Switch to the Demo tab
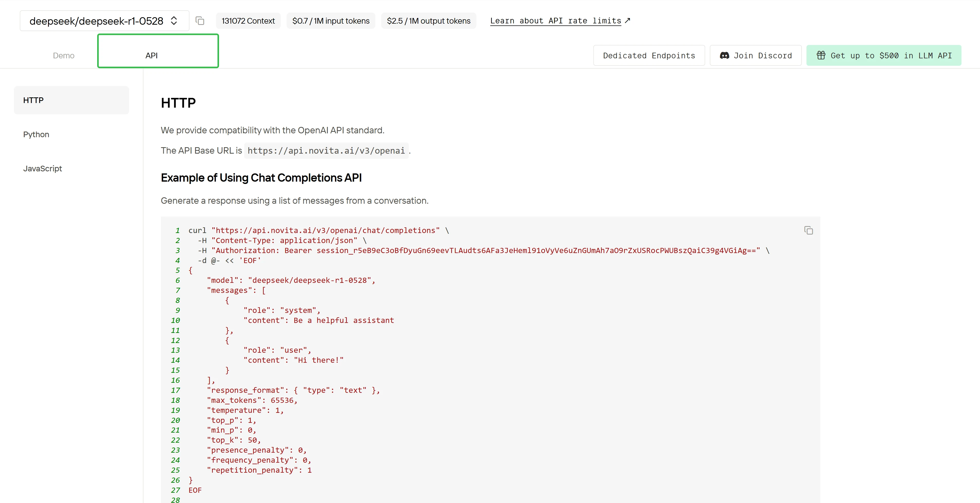 point(63,55)
